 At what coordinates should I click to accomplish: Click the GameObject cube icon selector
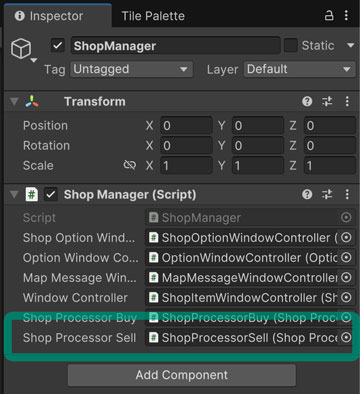(21, 49)
